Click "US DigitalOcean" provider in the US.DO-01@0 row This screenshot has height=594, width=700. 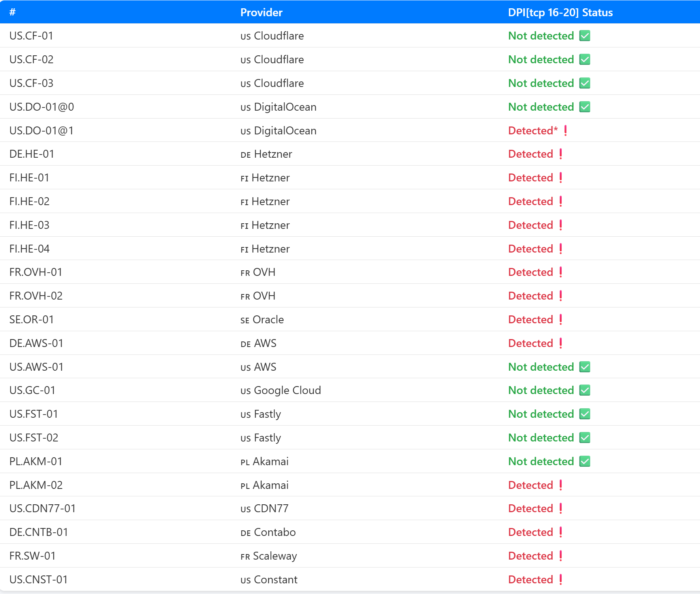[x=278, y=107]
